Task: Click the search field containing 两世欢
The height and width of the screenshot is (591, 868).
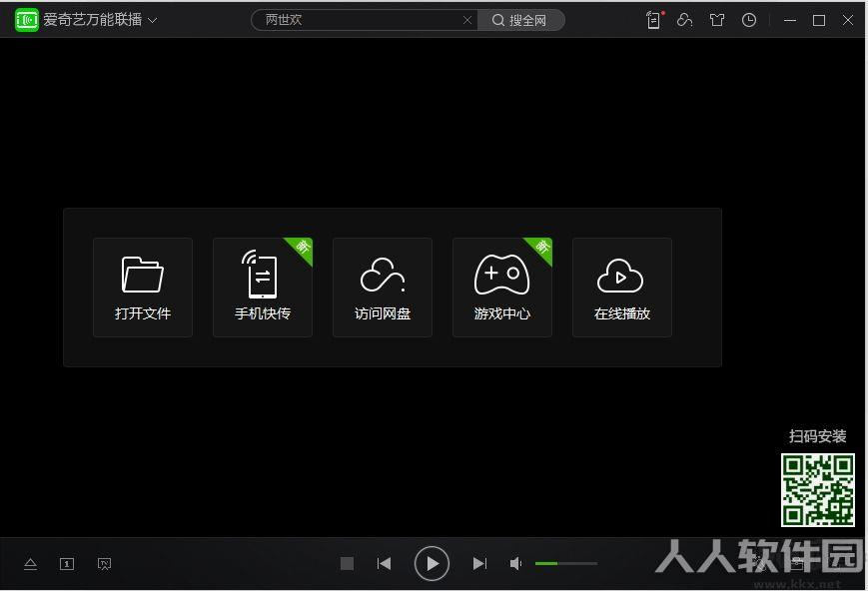Action: point(364,20)
